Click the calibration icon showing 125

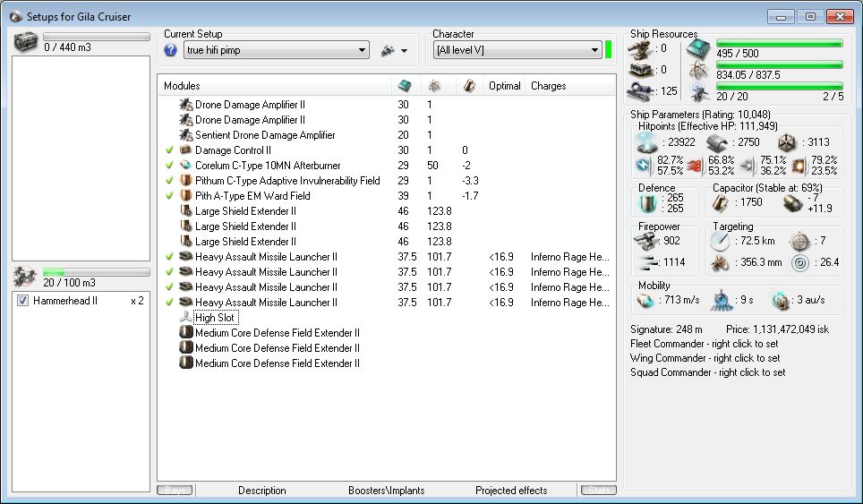[x=641, y=90]
